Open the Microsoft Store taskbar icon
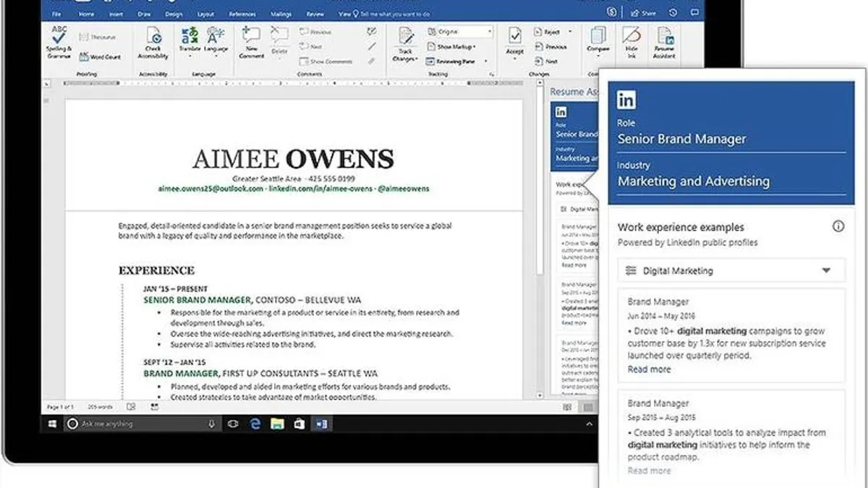 [299, 424]
